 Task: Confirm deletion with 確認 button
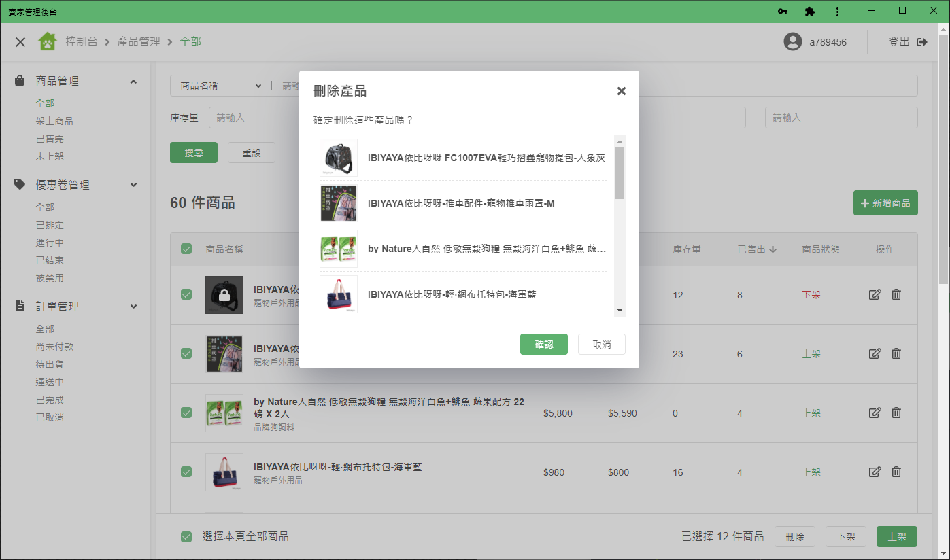click(x=544, y=345)
